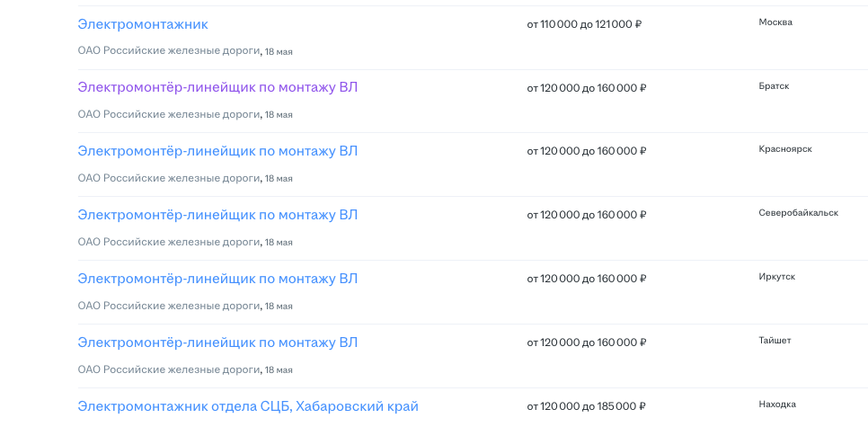This screenshot has height=427, width=868.
Task: Click the 120 000–160 000 ₽ salary for Иркутск
Action: pos(587,279)
